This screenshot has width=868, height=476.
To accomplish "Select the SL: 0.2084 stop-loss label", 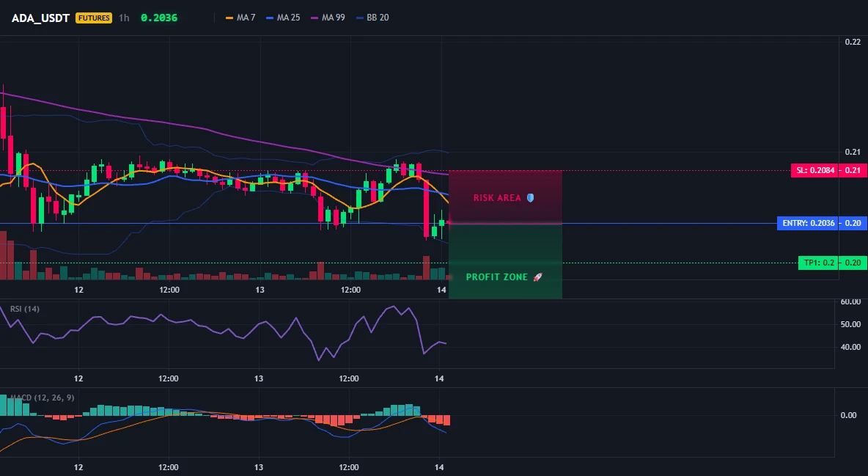I will pyautogui.click(x=815, y=171).
